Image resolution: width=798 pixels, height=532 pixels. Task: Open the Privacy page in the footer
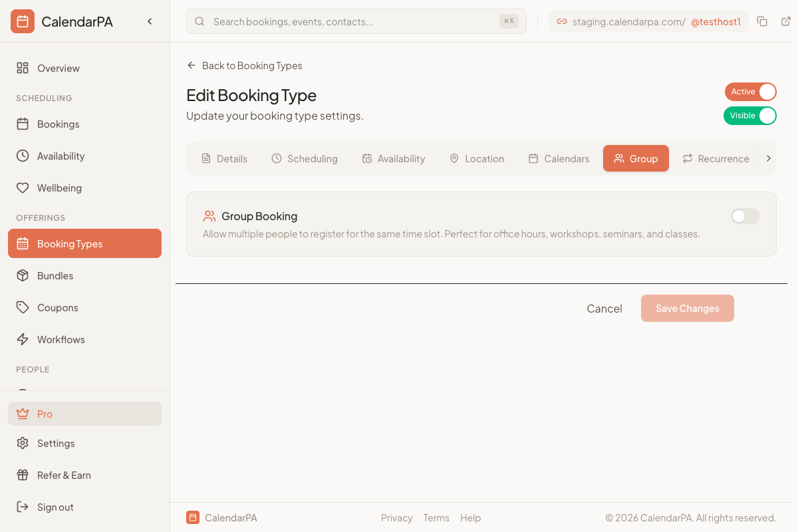(396, 517)
